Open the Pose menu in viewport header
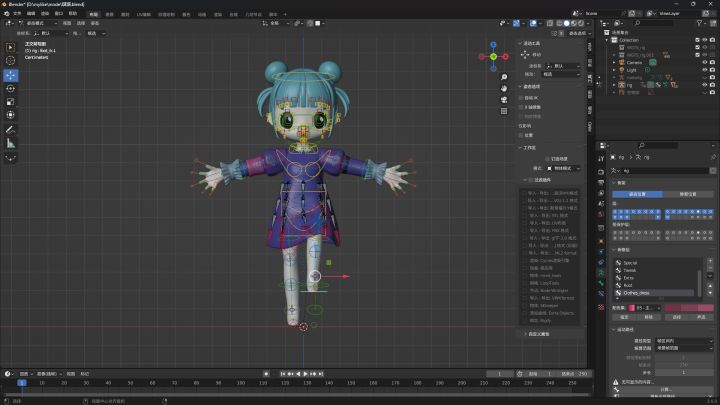Screen dimensions: 720x405 tap(95, 23)
